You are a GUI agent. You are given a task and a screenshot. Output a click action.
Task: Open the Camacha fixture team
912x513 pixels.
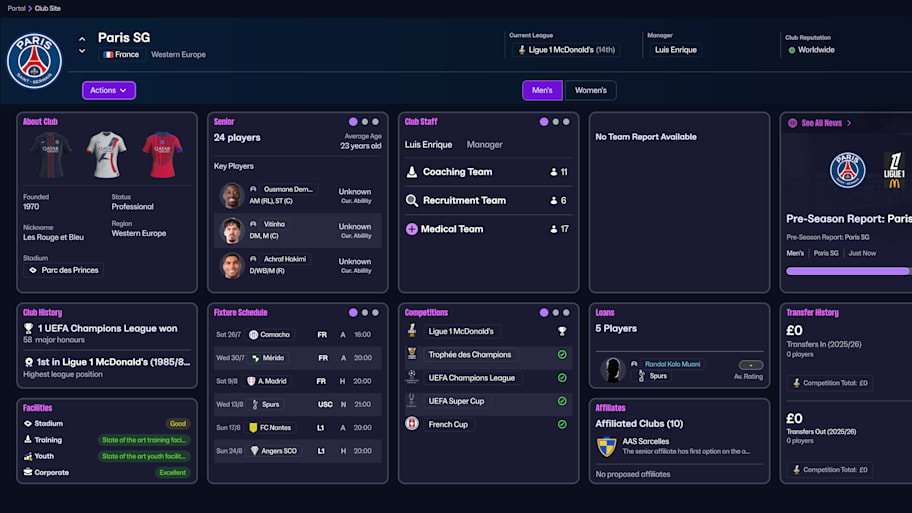point(270,334)
